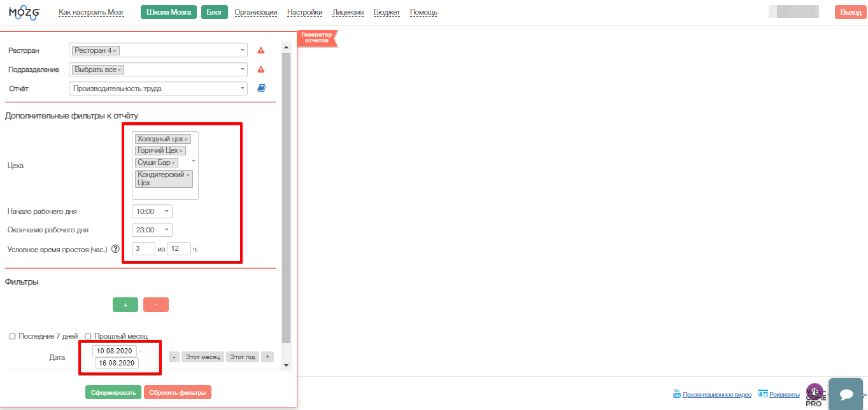Remove the Суши Бар tag
The width and height of the screenshot is (868, 410).
[173, 163]
